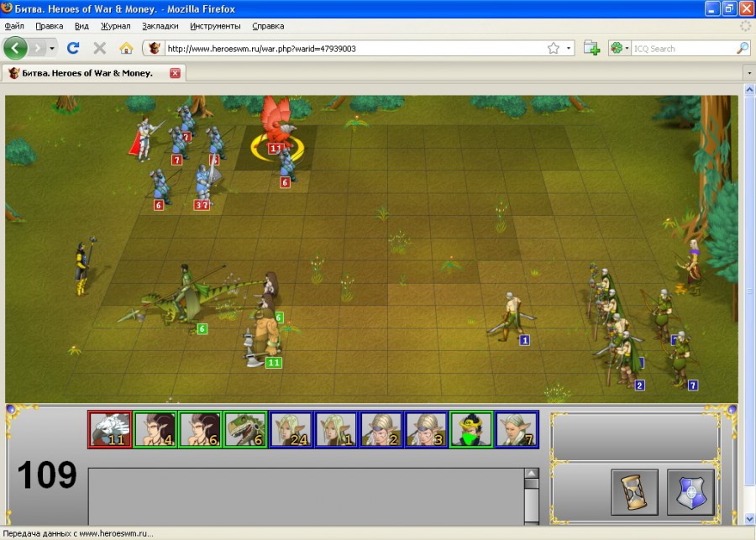
Task: Maximize or restore the Firefox window
Action: coord(729,8)
